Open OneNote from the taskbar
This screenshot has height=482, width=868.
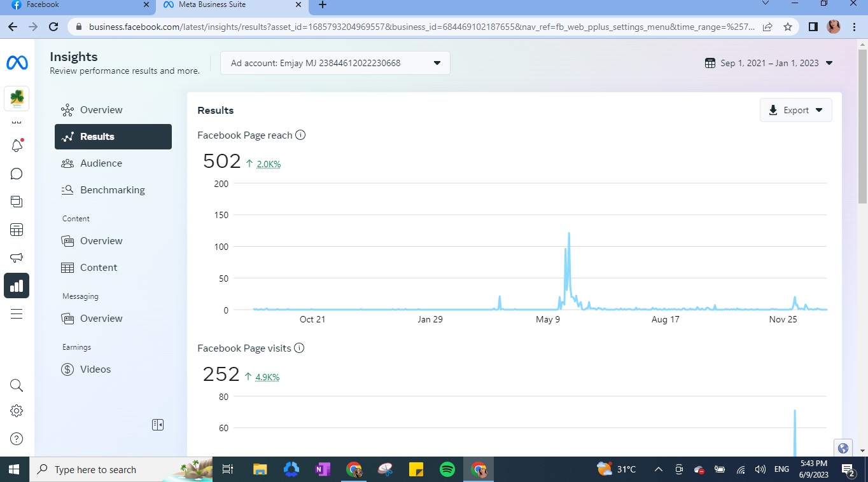[x=323, y=469]
